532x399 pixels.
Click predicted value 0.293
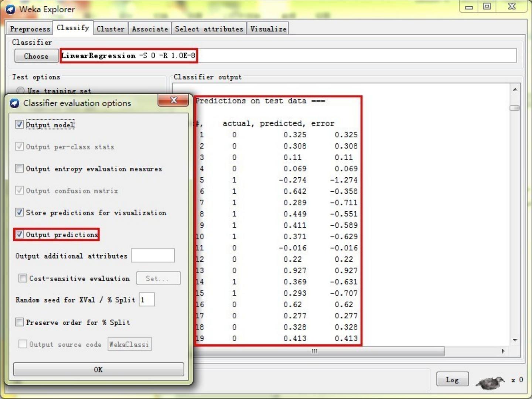295,293
